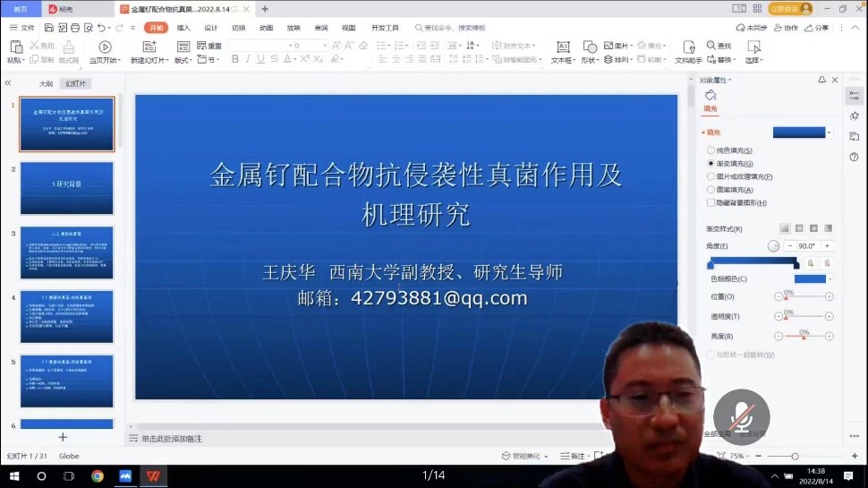Start slideshow with 当页开始 play icon
The height and width of the screenshot is (488, 868).
pyautogui.click(x=105, y=47)
